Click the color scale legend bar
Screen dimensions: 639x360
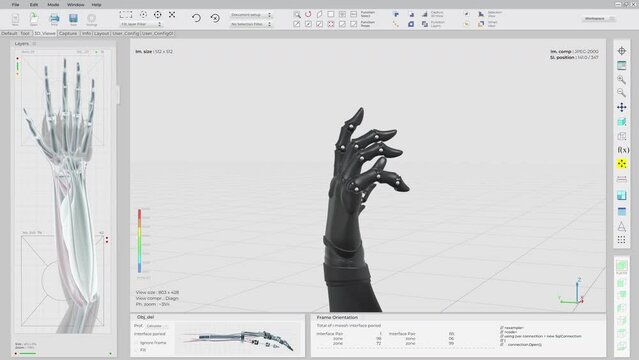(139, 241)
